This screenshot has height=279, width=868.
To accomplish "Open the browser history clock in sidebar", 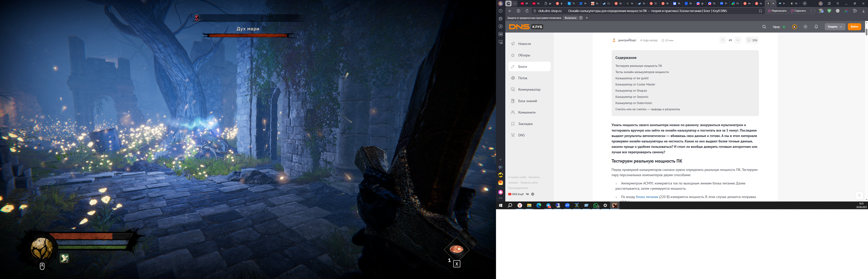I will (x=501, y=11).
